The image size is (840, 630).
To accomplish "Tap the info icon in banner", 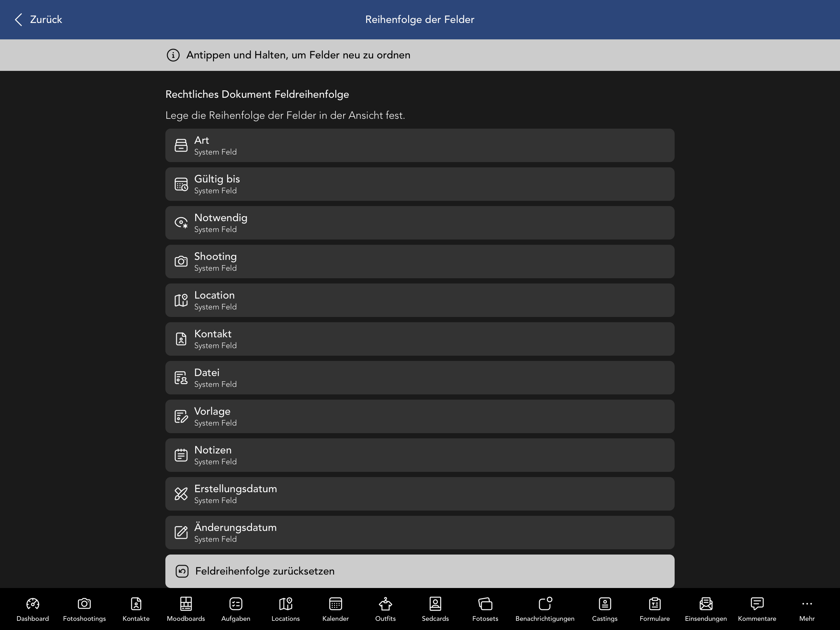I will pyautogui.click(x=173, y=55).
